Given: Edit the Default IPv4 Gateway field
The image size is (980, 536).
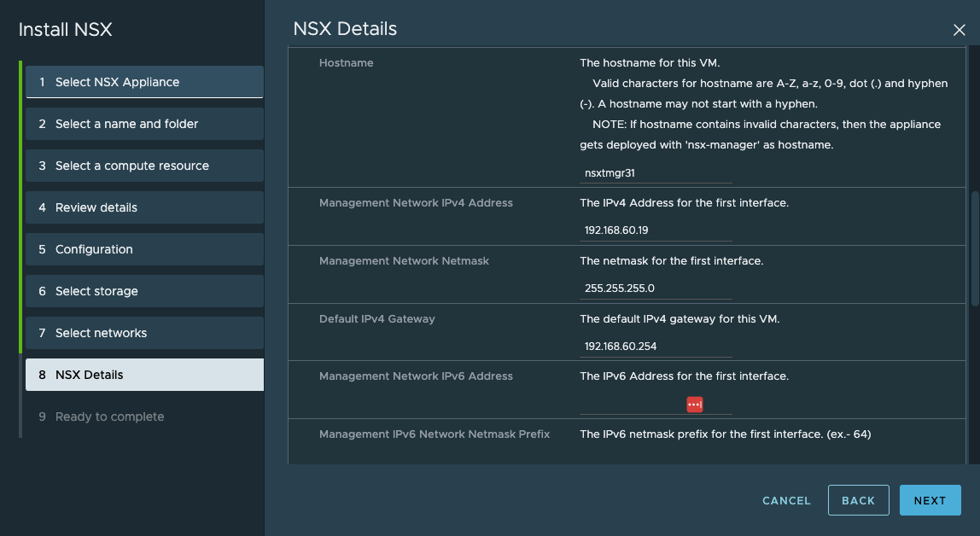Looking at the screenshot, I should [x=656, y=347].
